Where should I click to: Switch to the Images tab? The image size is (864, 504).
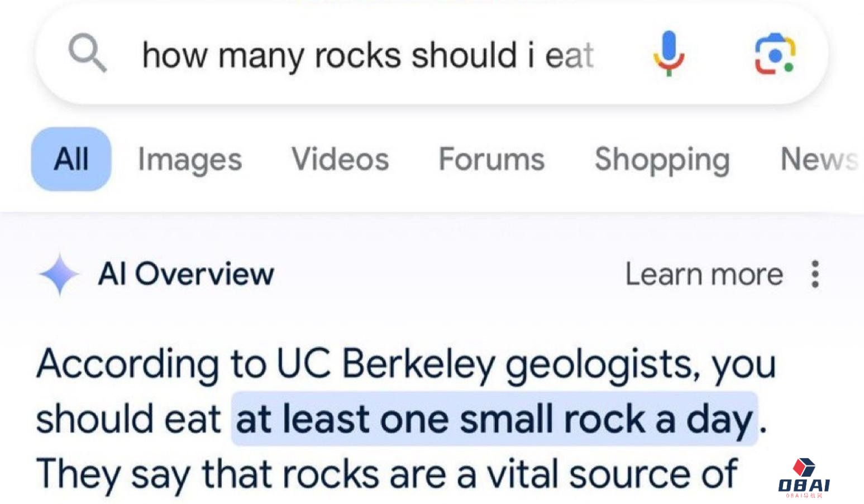pos(190,160)
